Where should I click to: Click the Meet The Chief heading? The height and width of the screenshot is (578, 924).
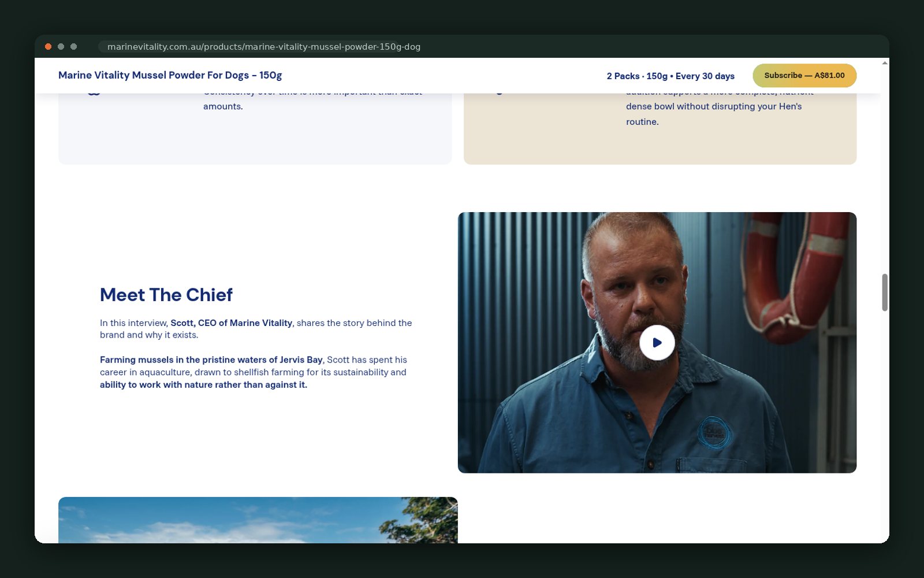(166, 295)
